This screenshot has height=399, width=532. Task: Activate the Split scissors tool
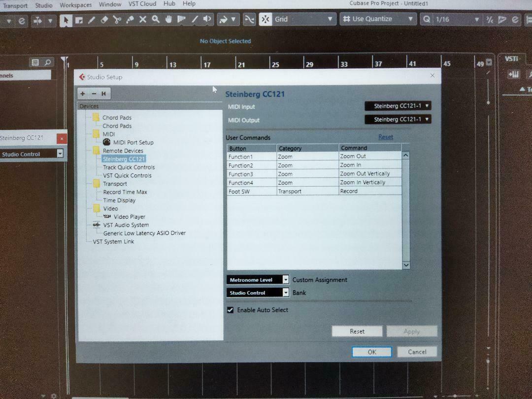coord(116,19)
